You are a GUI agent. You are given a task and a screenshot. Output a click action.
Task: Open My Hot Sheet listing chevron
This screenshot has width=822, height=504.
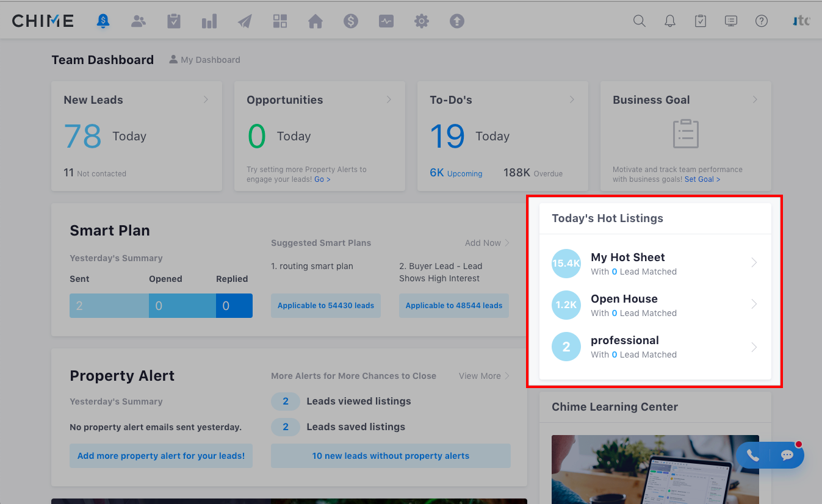click(754, 263)
